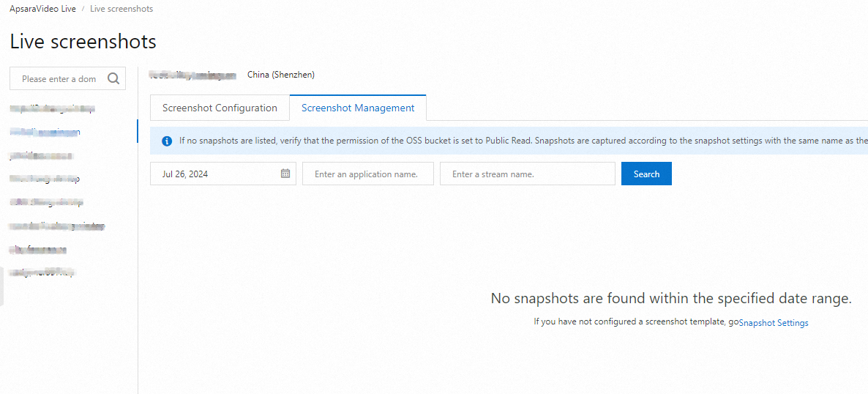Viewport: 868px width, 394px height.
Task: Click the magnifier icon in domain search
Action: click(x=113, y=79)
